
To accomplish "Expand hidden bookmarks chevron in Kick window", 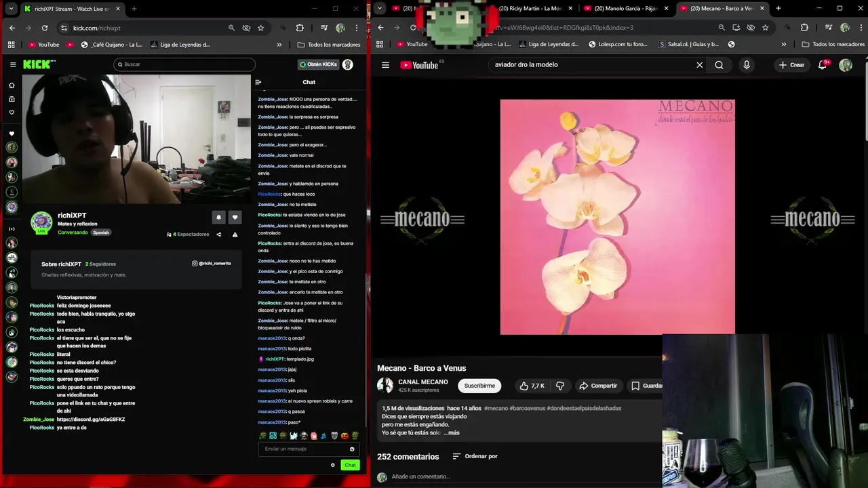I will pos(279,45).
